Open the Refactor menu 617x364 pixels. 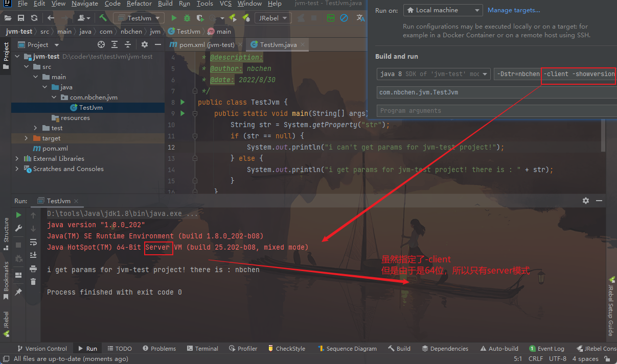coord(139,4)
